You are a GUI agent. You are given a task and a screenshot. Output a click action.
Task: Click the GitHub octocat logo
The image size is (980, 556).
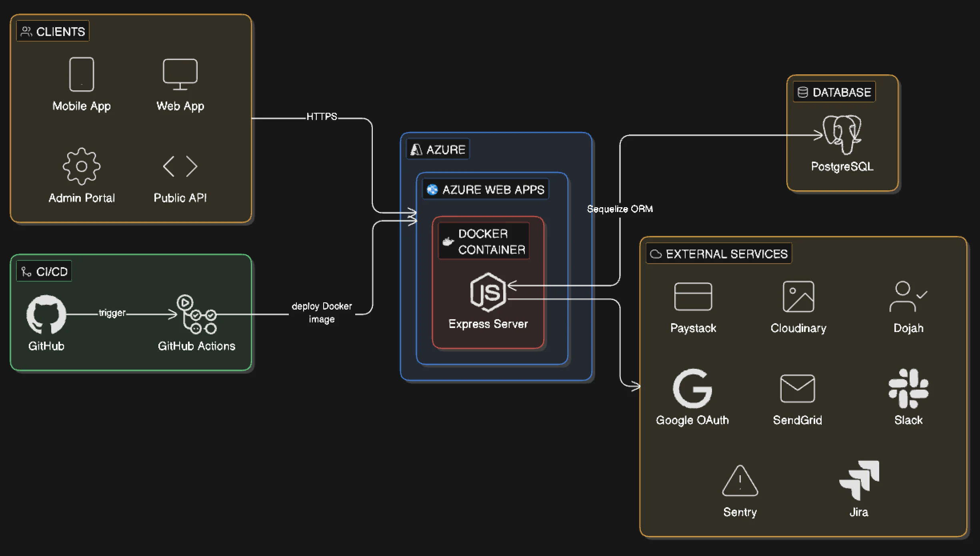click(46, 314)
